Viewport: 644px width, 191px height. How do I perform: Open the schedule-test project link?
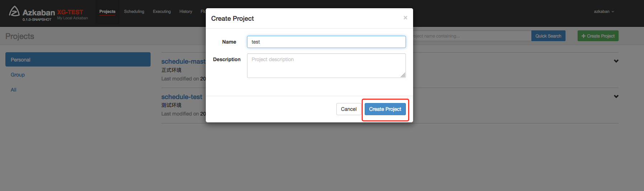tap(182, 97)
